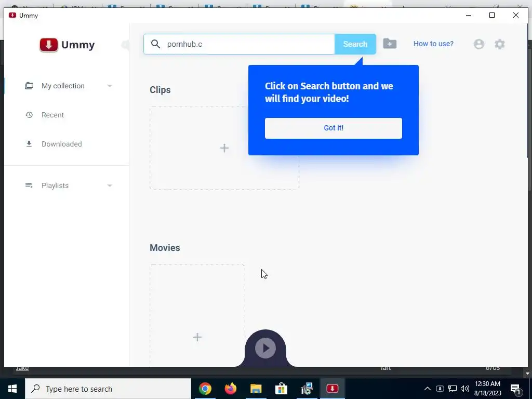This screenshot has height=399, width=532.
Task: Show hidden system tray icons
Action: (428, 389)
